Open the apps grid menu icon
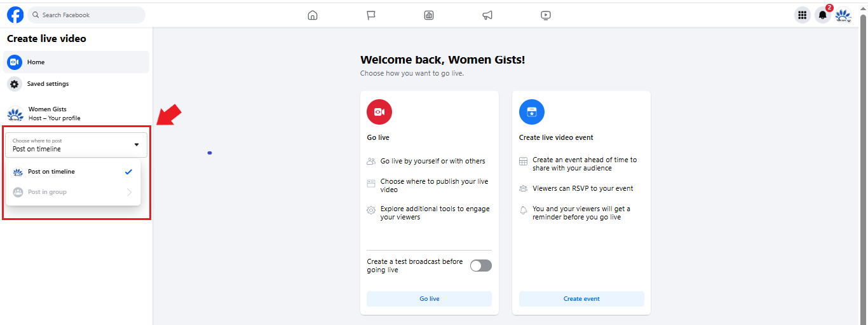Screen dimensions: 868x325 tap(803, 15)
